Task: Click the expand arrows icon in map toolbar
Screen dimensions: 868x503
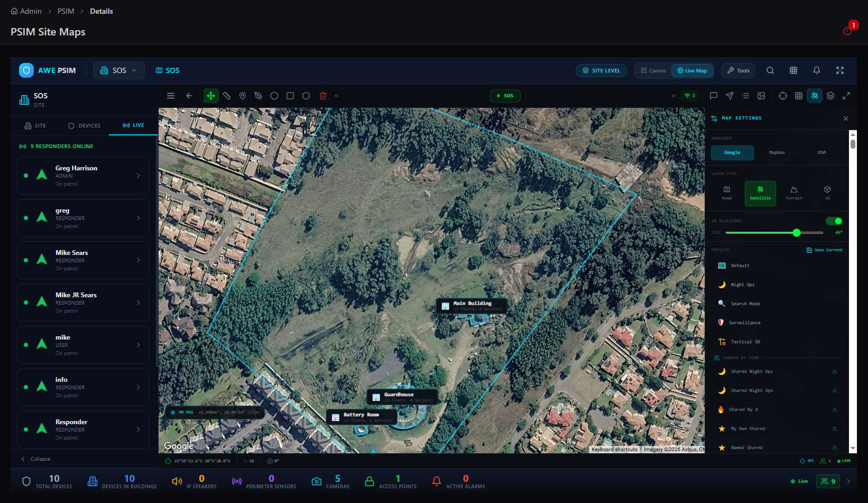Action: (x=846, y=96)
